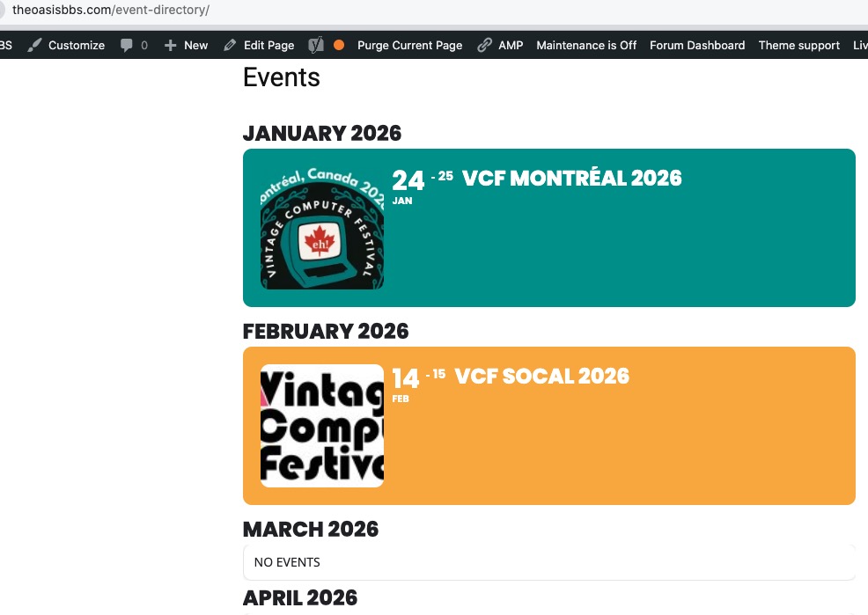Click the Vintage Computer Festival SoCal thumbnail
Image resolution: width=868 pixels, height=615 pixels.
pos(322,426)
